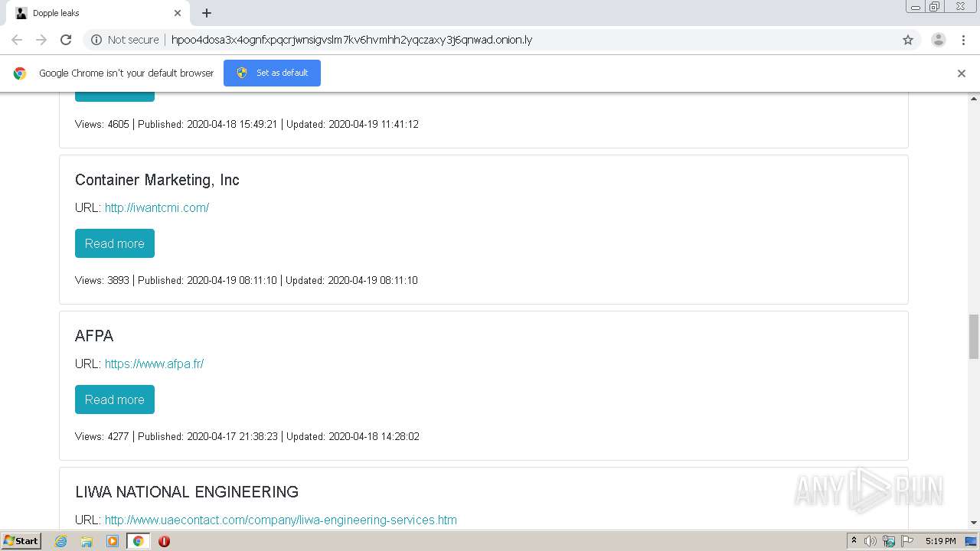Open the Windows Start menu
The height and width of the screenshot is (551, 980).
click(21, 540)
